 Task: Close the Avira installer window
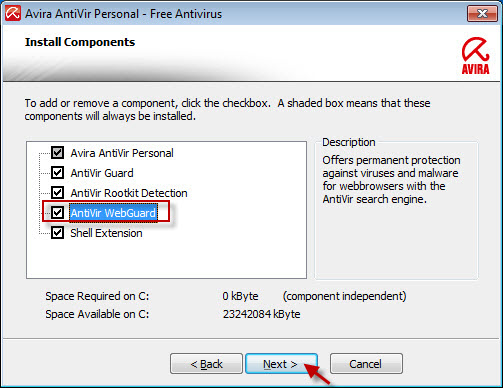tap(482, 14)
